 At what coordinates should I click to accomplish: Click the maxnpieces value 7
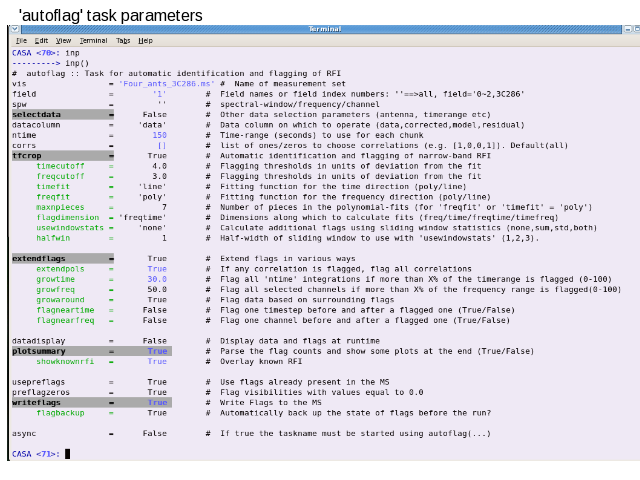[x=164, y=207]
